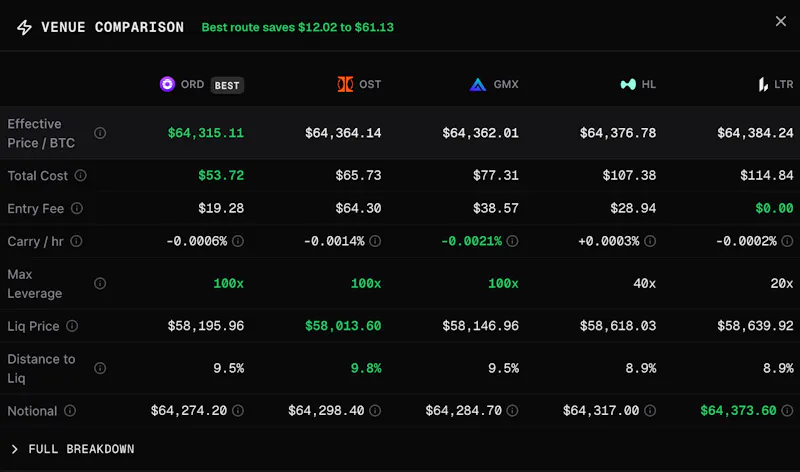Click the $64.30 entry fee value
800x472 pixels.
[x=358, y=208]
